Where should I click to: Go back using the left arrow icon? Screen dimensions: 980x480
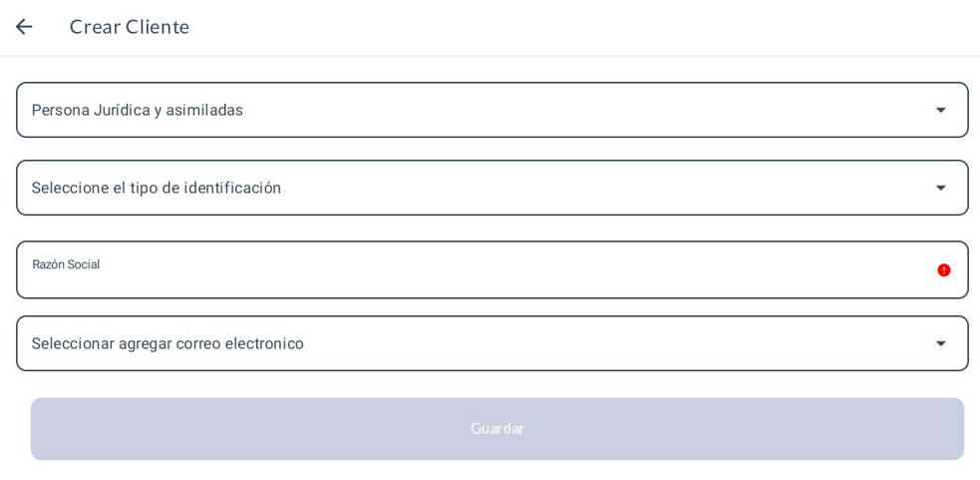24,27
